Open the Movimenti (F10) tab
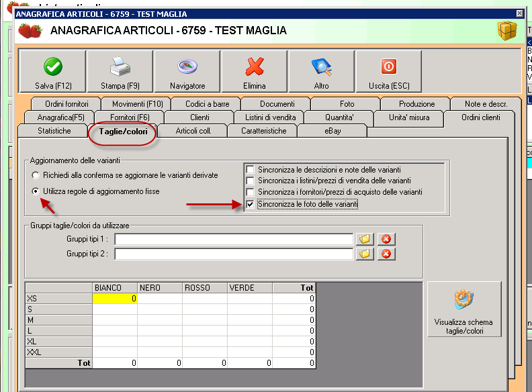Screen dimensions: 532x392 click(x=138, y=104)
